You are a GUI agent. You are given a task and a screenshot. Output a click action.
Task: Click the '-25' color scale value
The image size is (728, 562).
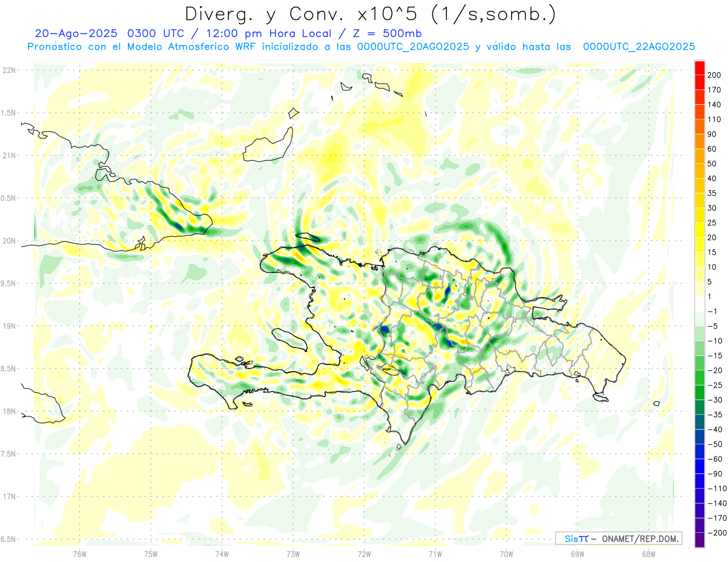pos(715,385)
